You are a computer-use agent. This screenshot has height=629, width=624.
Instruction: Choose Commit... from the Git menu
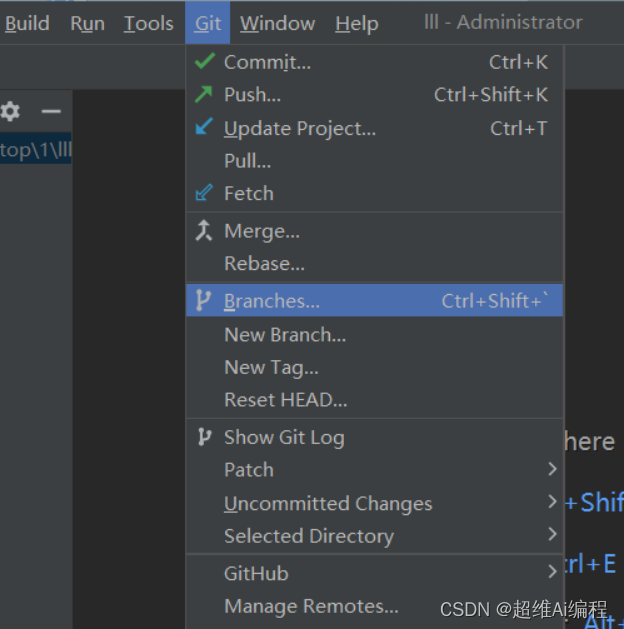click(x=375, y=62)
